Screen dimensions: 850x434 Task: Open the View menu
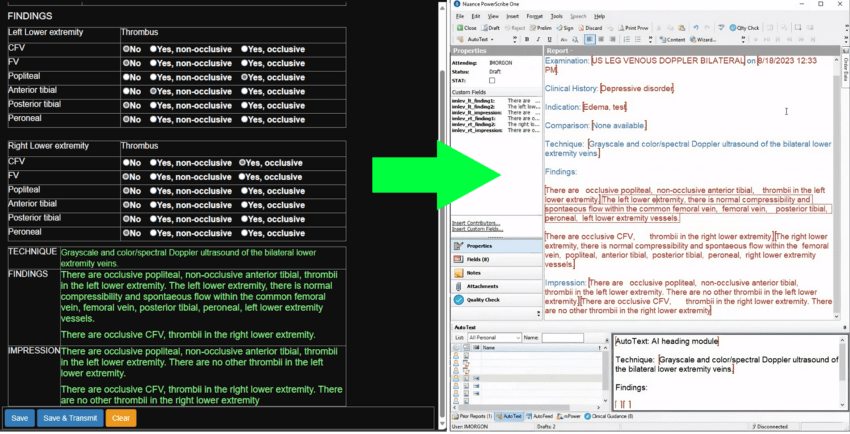coord(493,16)
